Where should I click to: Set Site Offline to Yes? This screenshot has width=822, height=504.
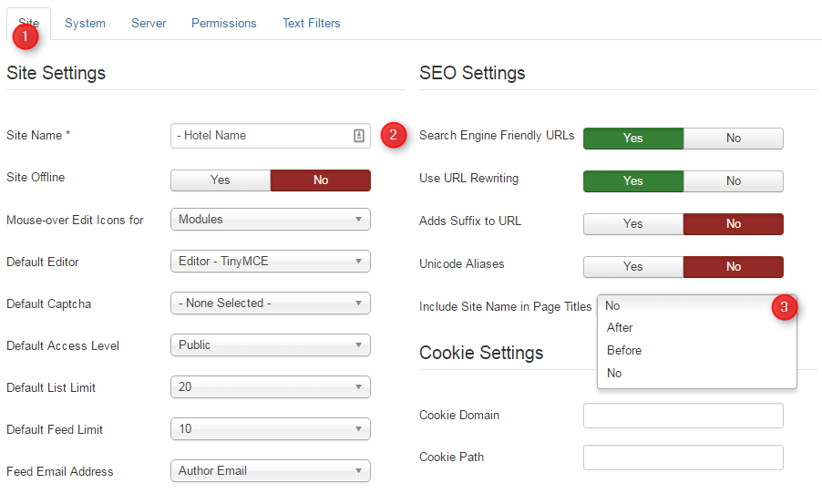(x=221, y=180)
